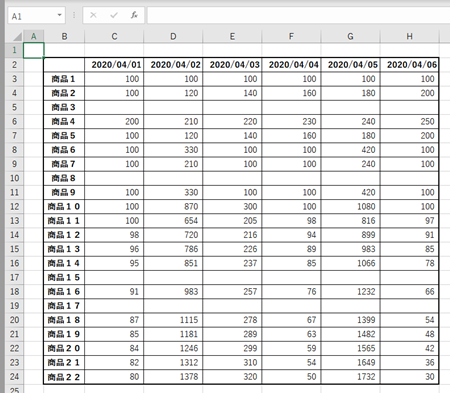Select column C header
Image resolution: width=450 pixels, height=393 pixels.
coord(114,36)
